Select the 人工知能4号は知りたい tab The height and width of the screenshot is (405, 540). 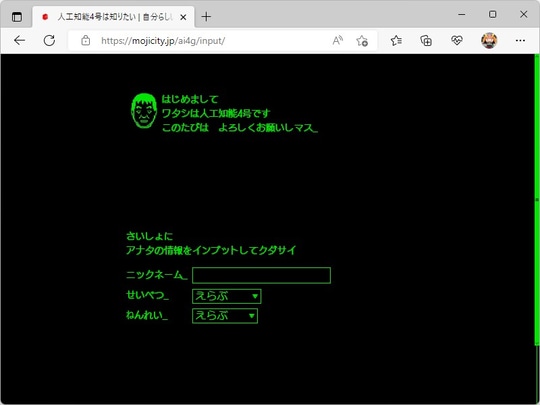114,17
